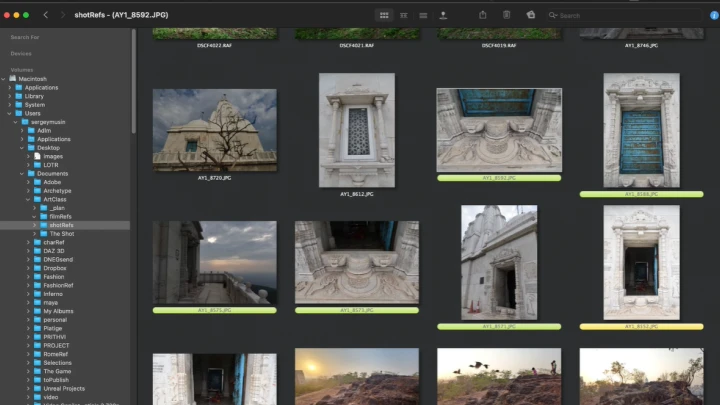Screen dimensions: 720x405
Task: Expand the System folder
Action: click(x=10, y=105)
